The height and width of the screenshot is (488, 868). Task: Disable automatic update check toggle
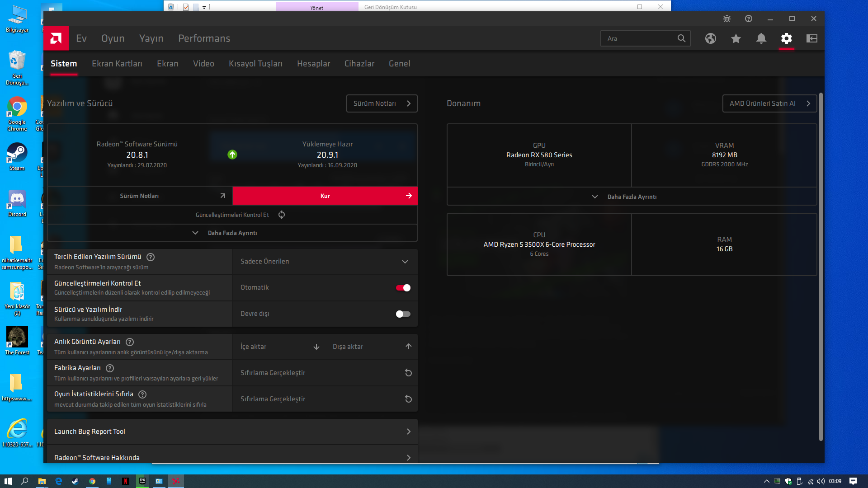point(403,288)
